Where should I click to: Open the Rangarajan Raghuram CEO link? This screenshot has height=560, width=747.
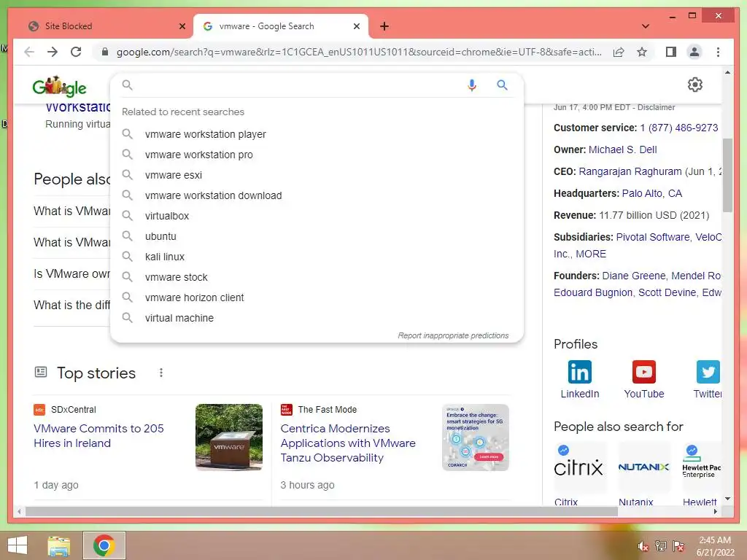tap(630, 171)
